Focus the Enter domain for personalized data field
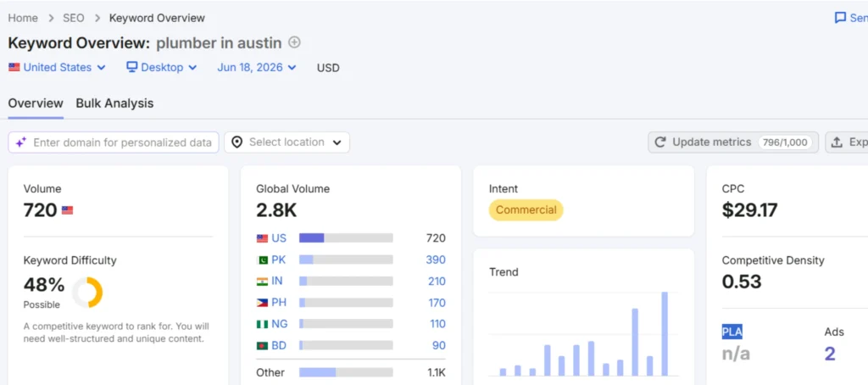Screen dimensions: 868x385 (x=114, y=142)
